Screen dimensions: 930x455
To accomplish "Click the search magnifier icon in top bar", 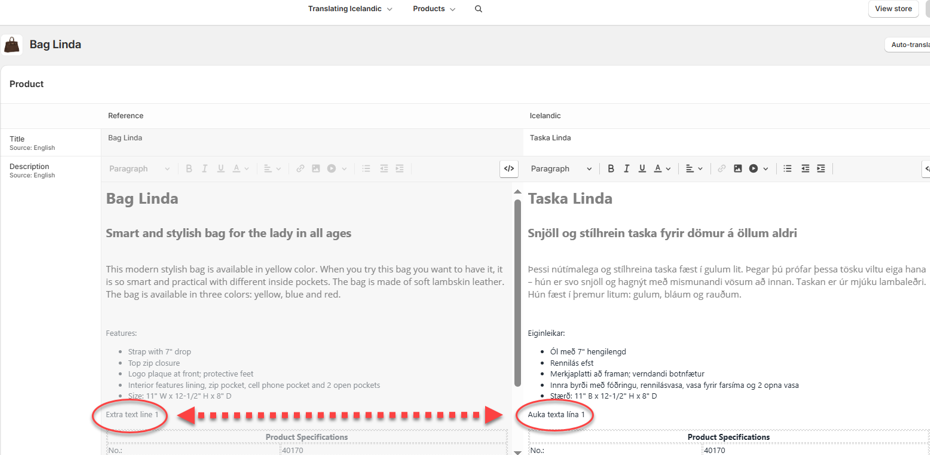I will (478, 9).
